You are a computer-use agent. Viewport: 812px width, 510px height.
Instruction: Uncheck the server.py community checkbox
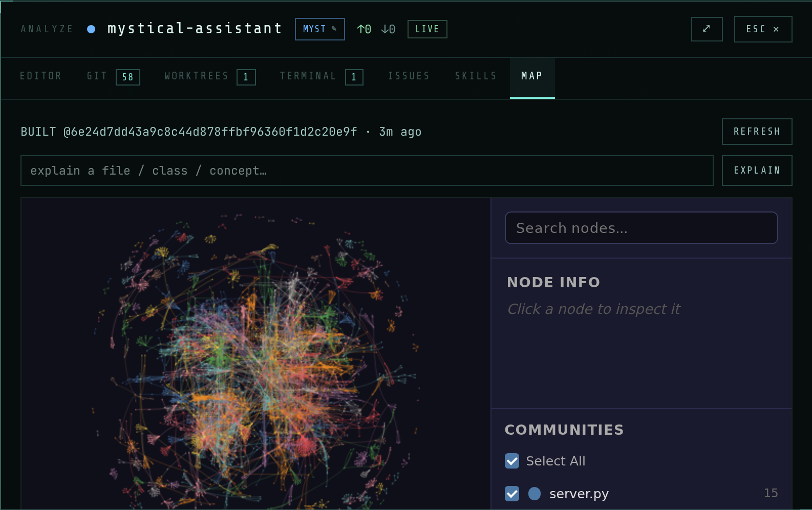[x=512, y=494]
